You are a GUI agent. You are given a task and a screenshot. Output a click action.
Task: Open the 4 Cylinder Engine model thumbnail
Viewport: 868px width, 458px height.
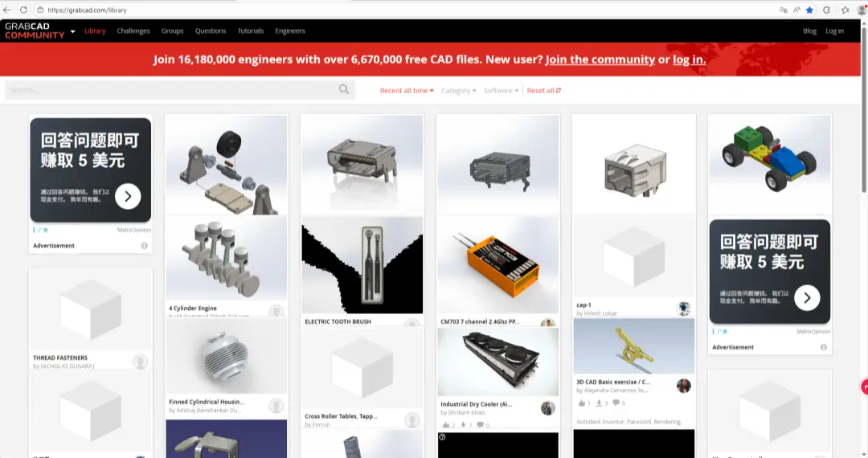click(226, 259)
